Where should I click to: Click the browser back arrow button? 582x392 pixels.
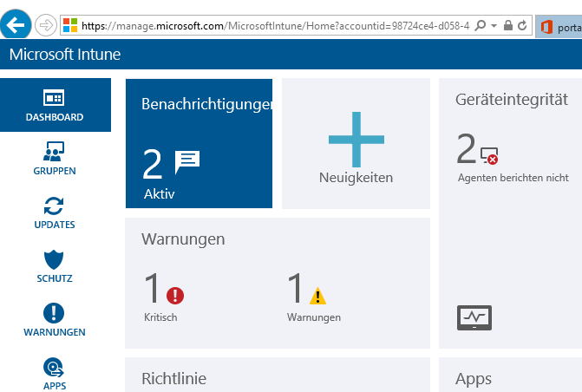pyautogui.click(x=16, y=25)
